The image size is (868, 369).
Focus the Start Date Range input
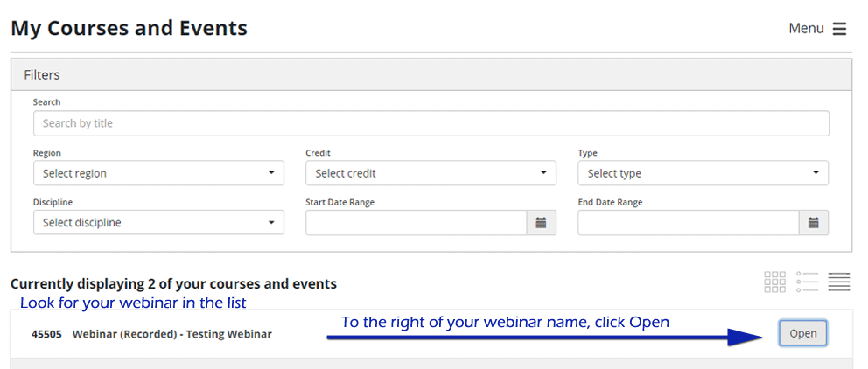coord(416,223)
